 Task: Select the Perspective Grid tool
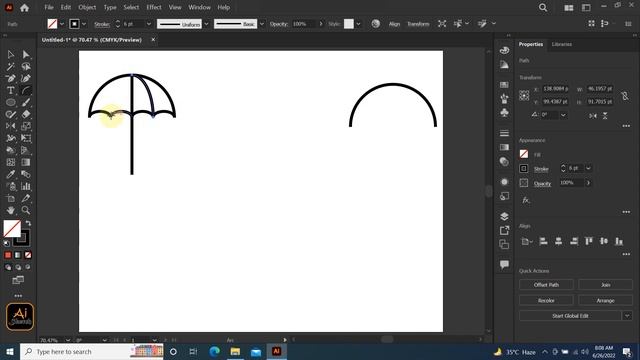[26, 150]
